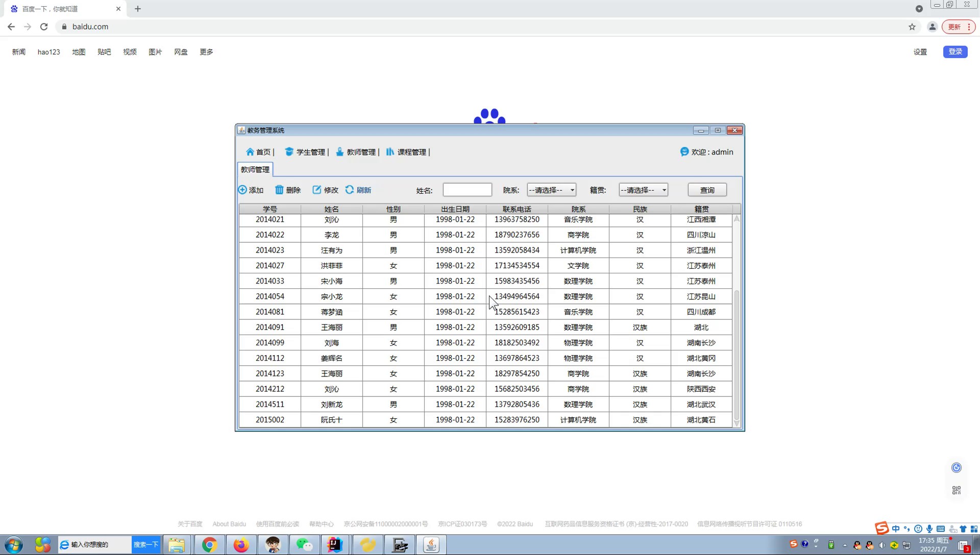The image size is (980, 555).
Task: Select the name cell 蒋梦涵
Action: pos(332,312)
